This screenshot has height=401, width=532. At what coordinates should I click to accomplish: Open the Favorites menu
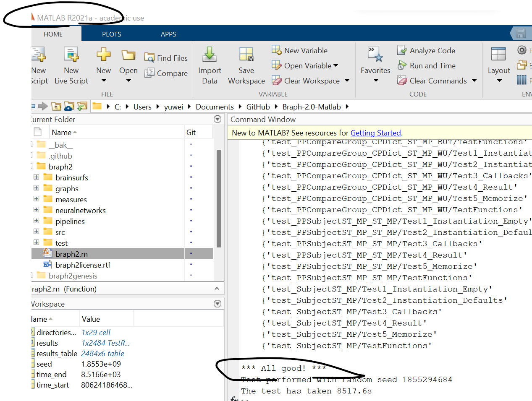coord(375,65)
